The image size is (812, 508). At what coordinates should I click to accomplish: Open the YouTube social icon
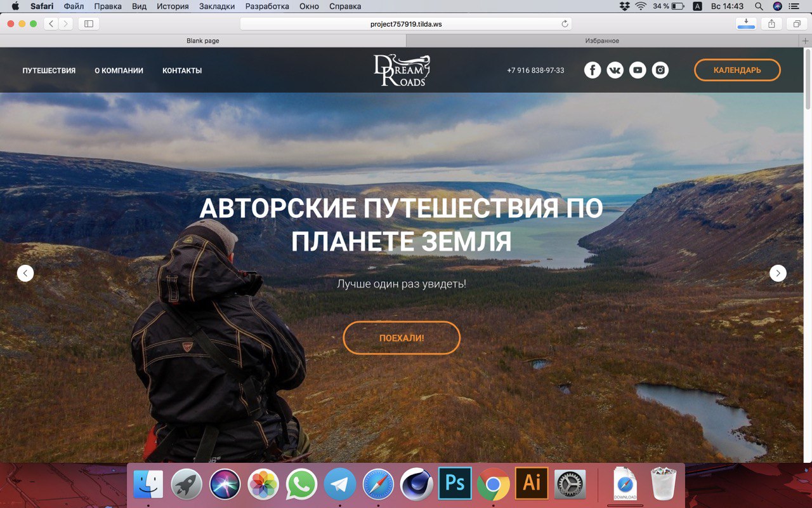[x=638, y=70]
